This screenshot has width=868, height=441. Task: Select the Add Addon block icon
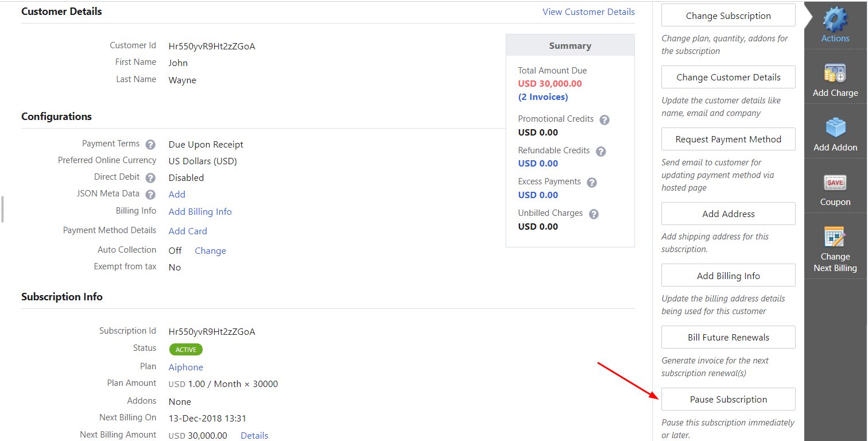(835, 128)
